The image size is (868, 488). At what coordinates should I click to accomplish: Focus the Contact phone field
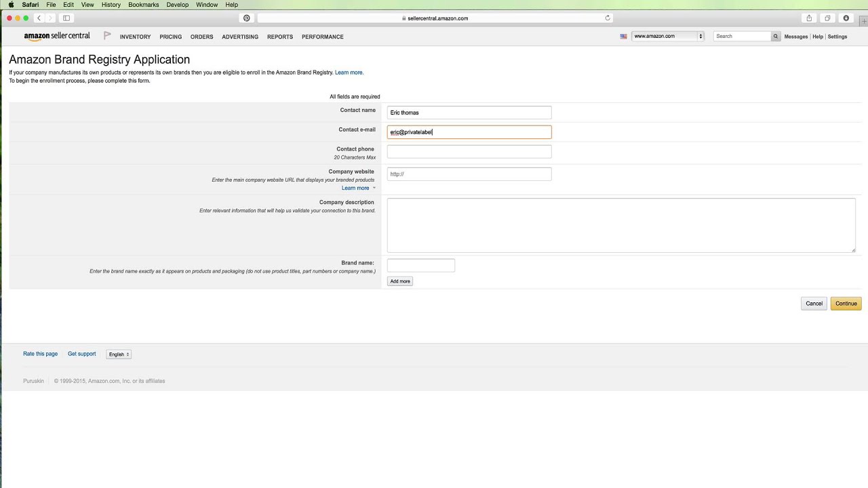(469, 152)
